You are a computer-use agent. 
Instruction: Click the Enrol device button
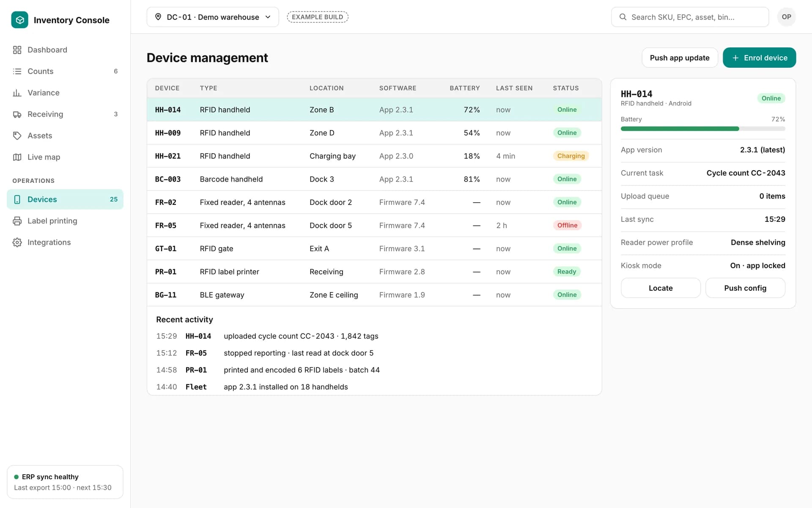point(759,58)
